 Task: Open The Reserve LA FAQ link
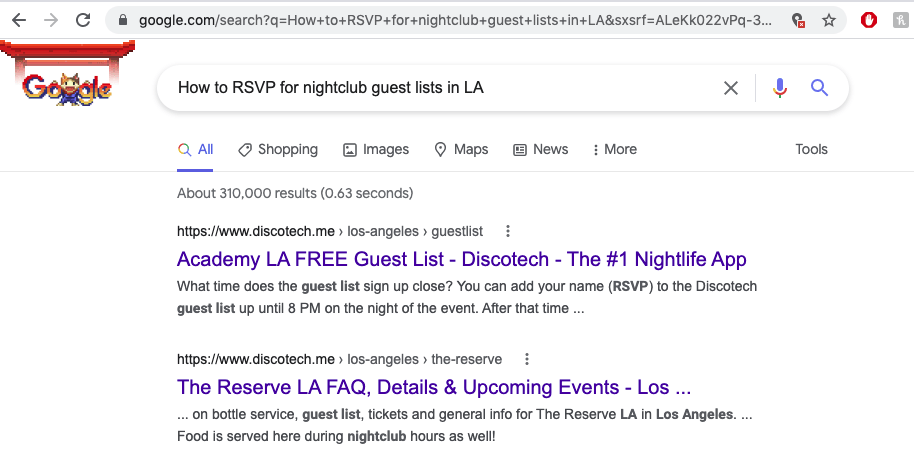[434, 387]
